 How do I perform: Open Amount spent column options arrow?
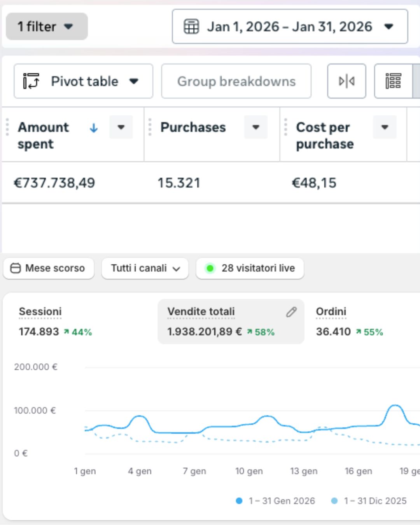(x=121, y=127)
